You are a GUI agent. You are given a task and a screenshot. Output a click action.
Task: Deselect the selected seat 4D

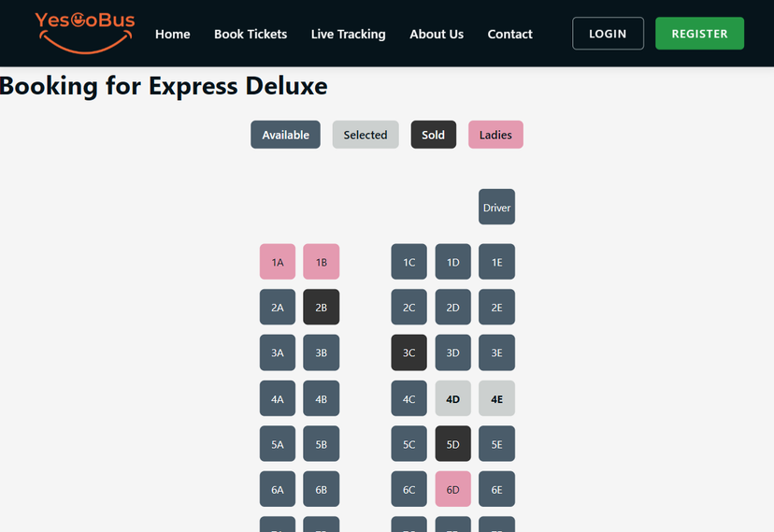coord(452,398)
